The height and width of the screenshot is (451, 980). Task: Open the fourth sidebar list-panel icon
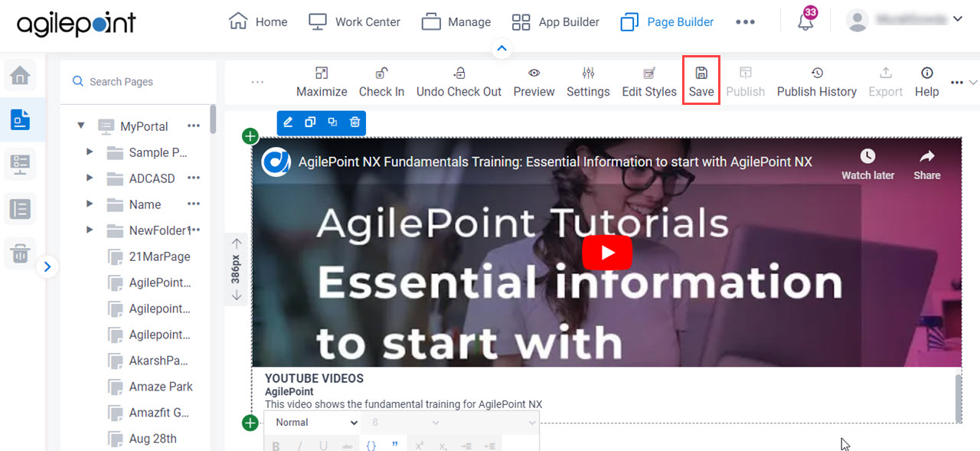click(20, 208)
